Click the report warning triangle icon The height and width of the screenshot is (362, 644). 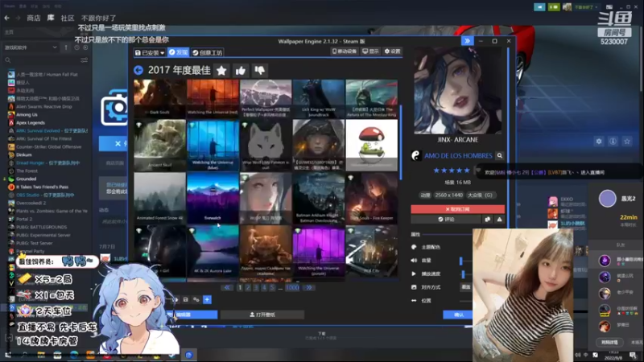tap(499, 219)
